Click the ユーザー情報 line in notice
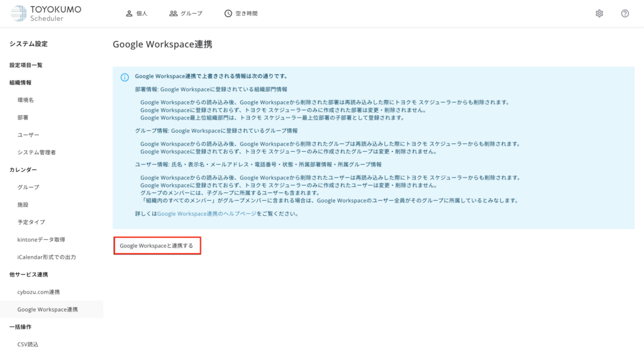Viewport: 644px width, 353px height. pos(258,164)
